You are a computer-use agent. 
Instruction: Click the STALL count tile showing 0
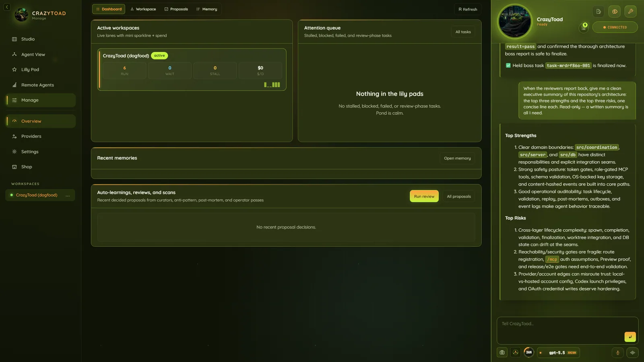pyautogui.click(x=215, y=70)
